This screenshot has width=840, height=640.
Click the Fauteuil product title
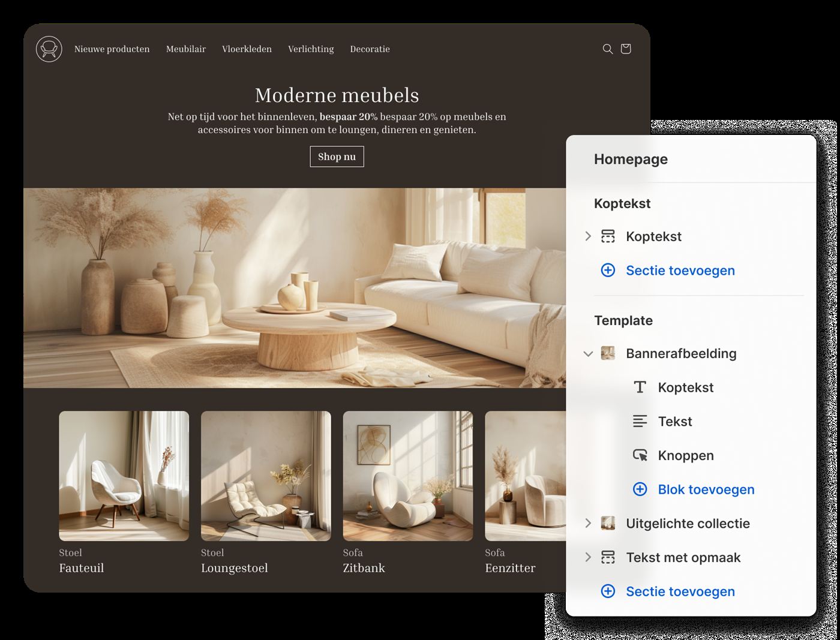click(x=82, y=568)
